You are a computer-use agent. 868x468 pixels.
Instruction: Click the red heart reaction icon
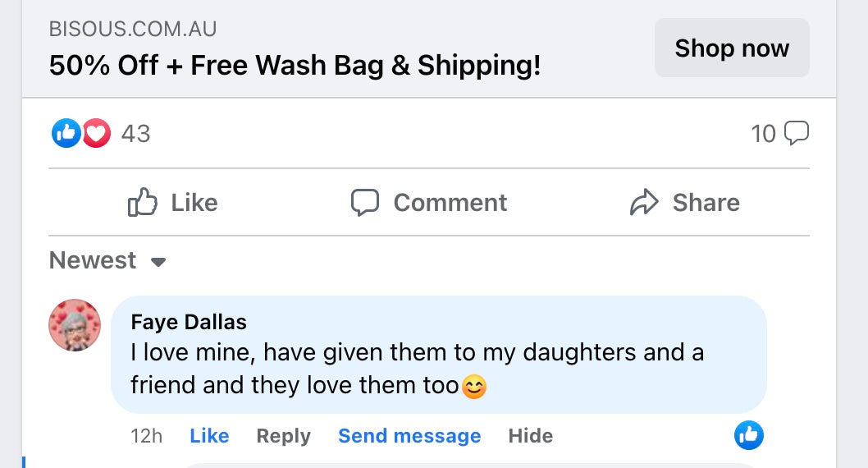(x=96, y=133)
